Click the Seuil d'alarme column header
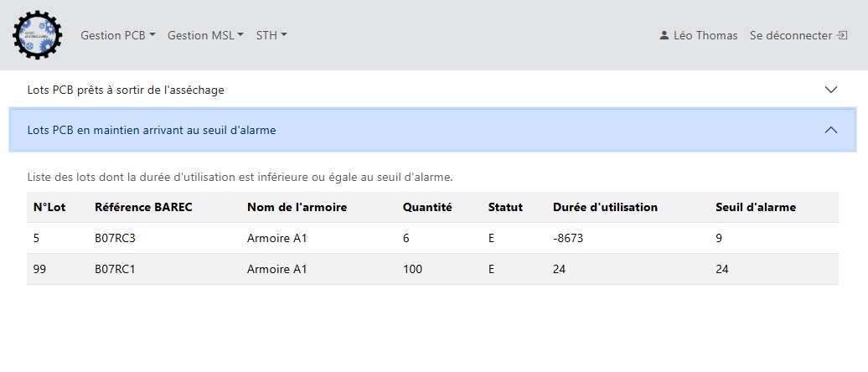The width and height of the screenshot is (868, 372). point(755,207)
